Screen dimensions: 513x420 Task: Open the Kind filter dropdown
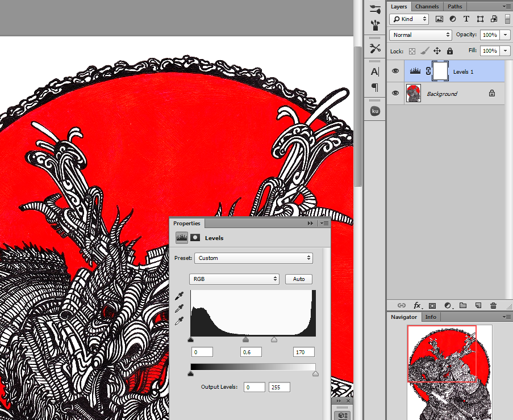coord(409,19)
